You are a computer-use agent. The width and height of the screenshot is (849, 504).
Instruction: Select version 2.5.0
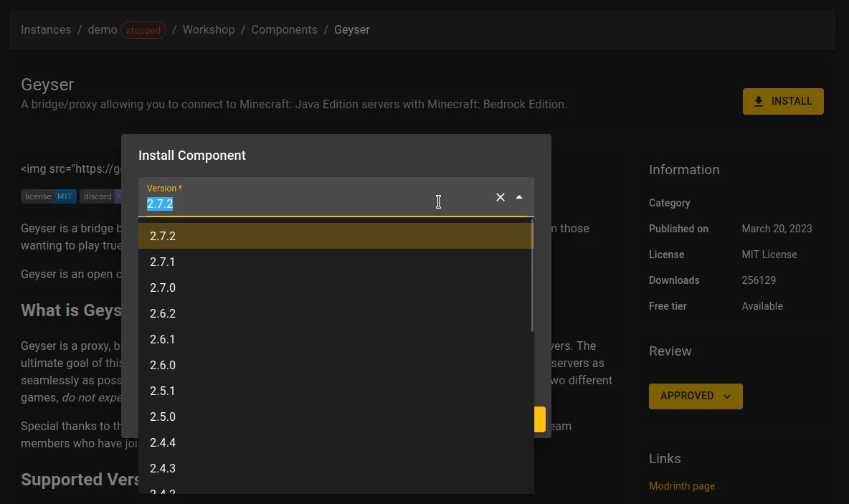click(335, 417)
